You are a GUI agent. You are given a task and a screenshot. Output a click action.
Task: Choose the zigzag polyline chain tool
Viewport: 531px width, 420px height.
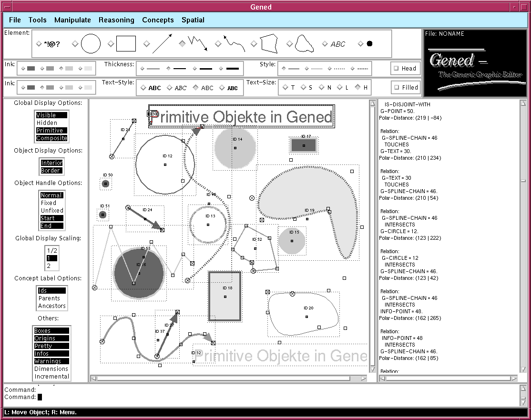click(194, 44)
